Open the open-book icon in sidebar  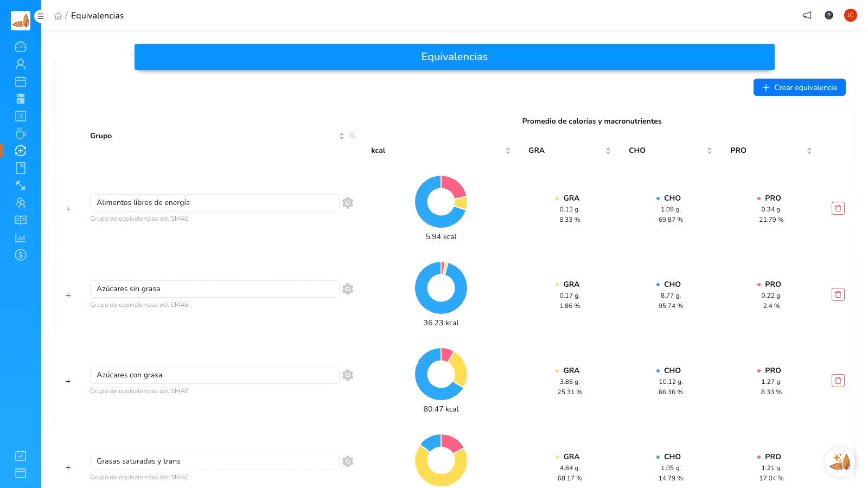[21, 220]
